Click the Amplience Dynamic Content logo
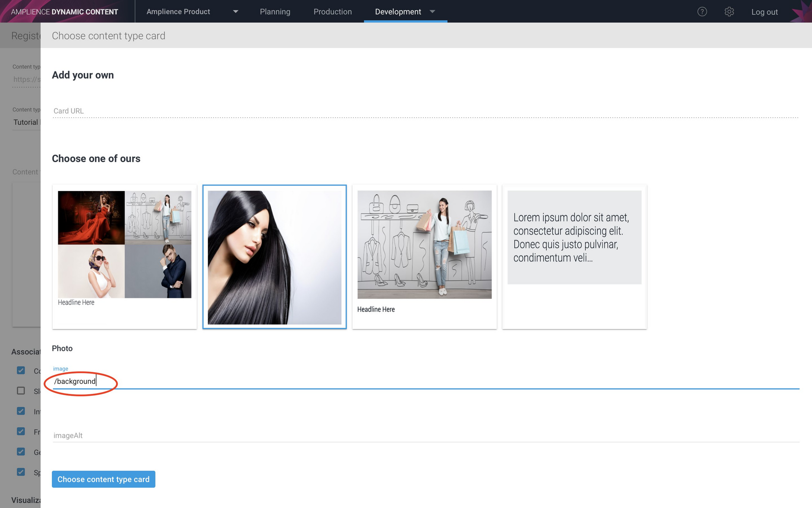 64,11
